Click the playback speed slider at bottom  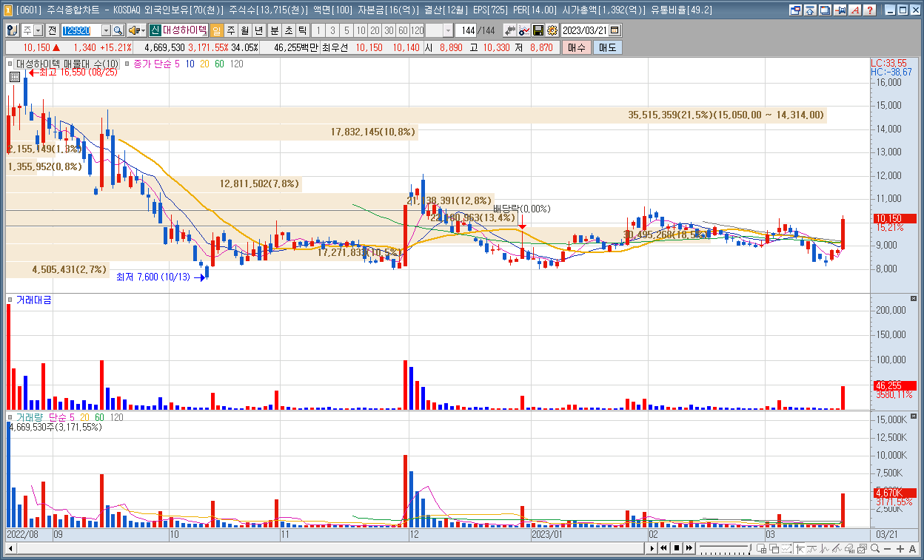pos(726,548)
